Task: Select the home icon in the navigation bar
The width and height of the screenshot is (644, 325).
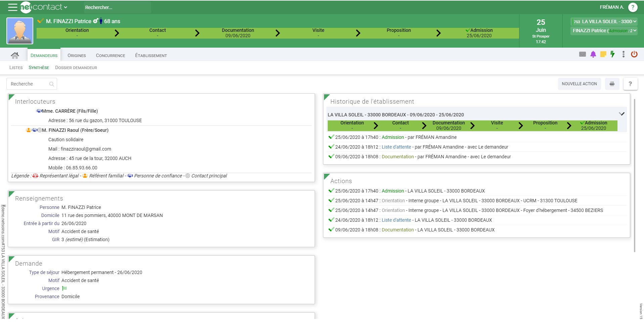Action: pyautogui.click(x=15, y=55)
